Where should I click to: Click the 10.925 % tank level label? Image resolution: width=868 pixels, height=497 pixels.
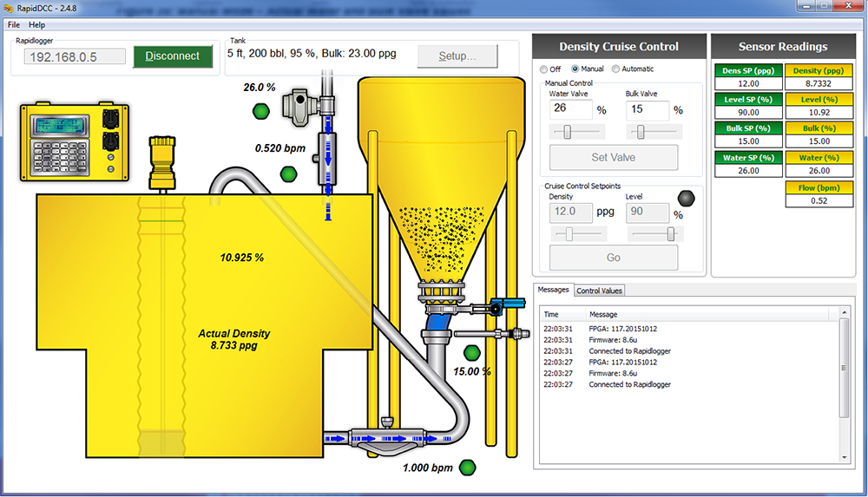[242, 258]
